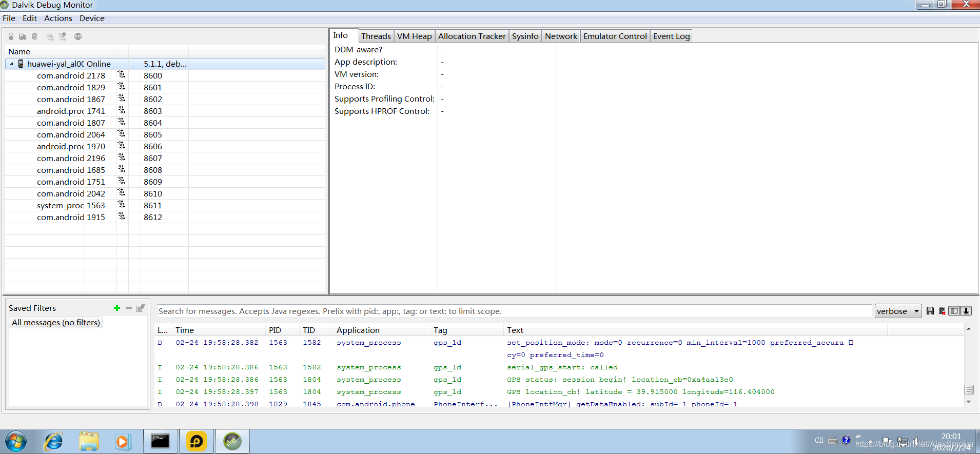Click port value 8610 in device list
This screenshot has height=454, width=980.
(x=153, y=193)
